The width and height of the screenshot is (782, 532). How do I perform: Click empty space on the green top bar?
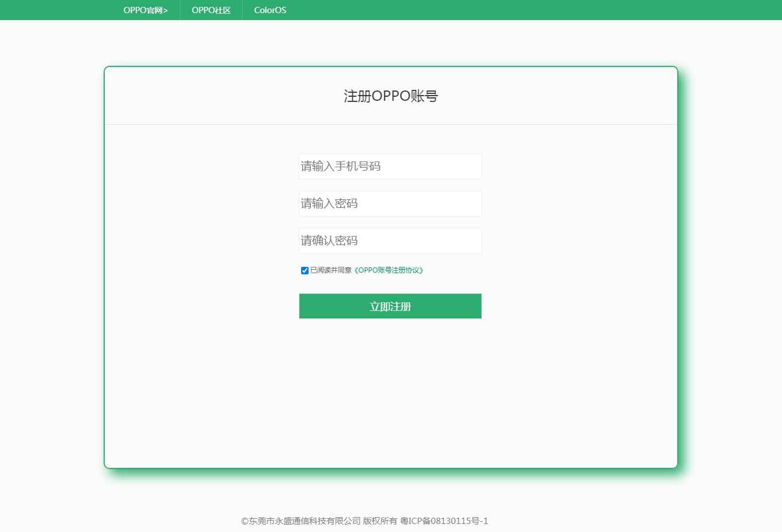click(515, 10)
